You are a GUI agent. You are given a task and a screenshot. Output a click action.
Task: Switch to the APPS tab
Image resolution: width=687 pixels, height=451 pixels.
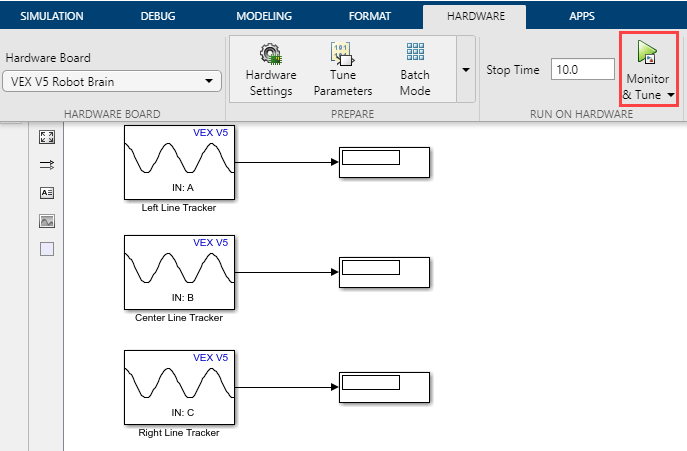(581, 16)
